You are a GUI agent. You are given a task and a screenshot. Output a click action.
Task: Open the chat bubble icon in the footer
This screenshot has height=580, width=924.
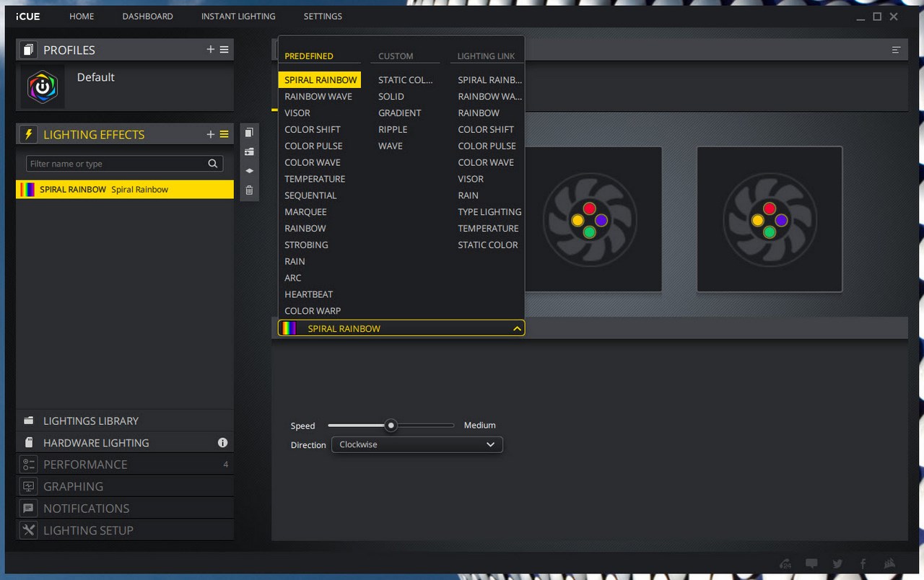tap(811, 563)
